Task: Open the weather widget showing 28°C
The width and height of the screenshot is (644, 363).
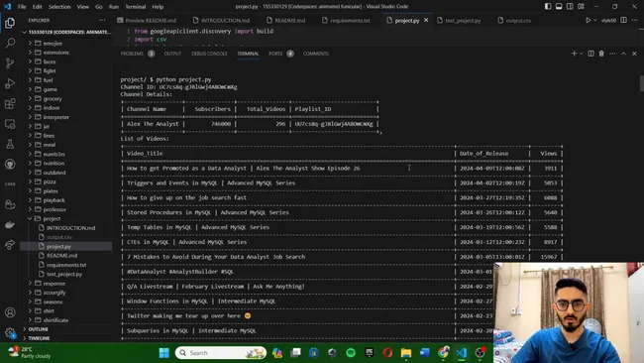Action: (30, 352)
